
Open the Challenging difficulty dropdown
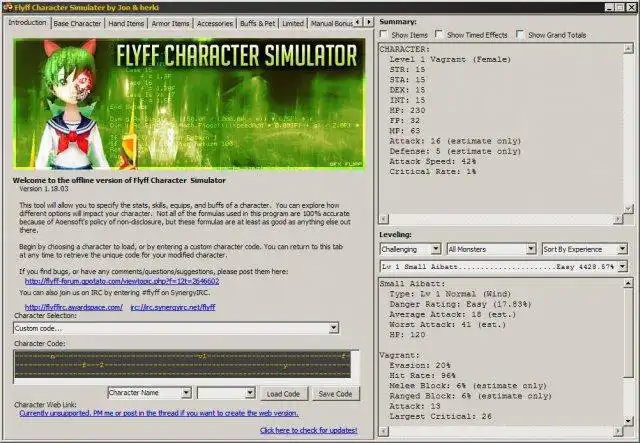(x=410, y=249)
